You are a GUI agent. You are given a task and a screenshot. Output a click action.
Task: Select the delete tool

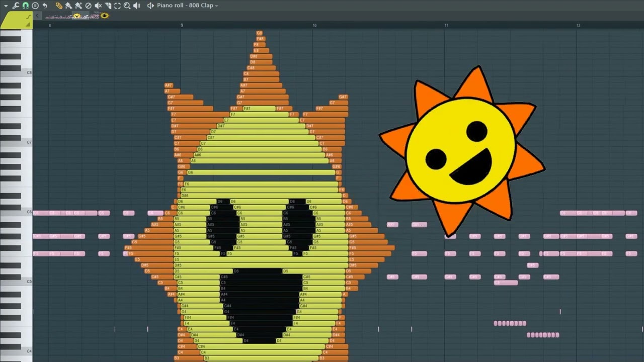tap(89, 6)
